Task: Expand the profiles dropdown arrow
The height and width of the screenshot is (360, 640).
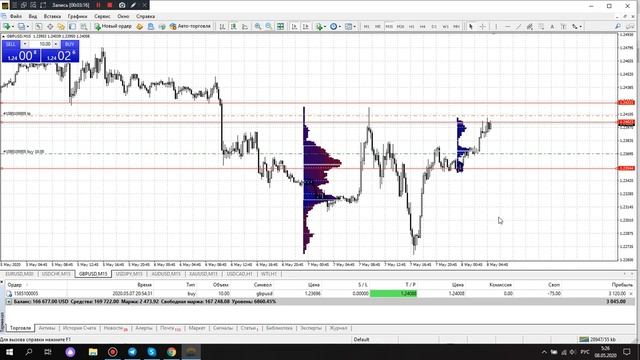Action: (28, 27)
